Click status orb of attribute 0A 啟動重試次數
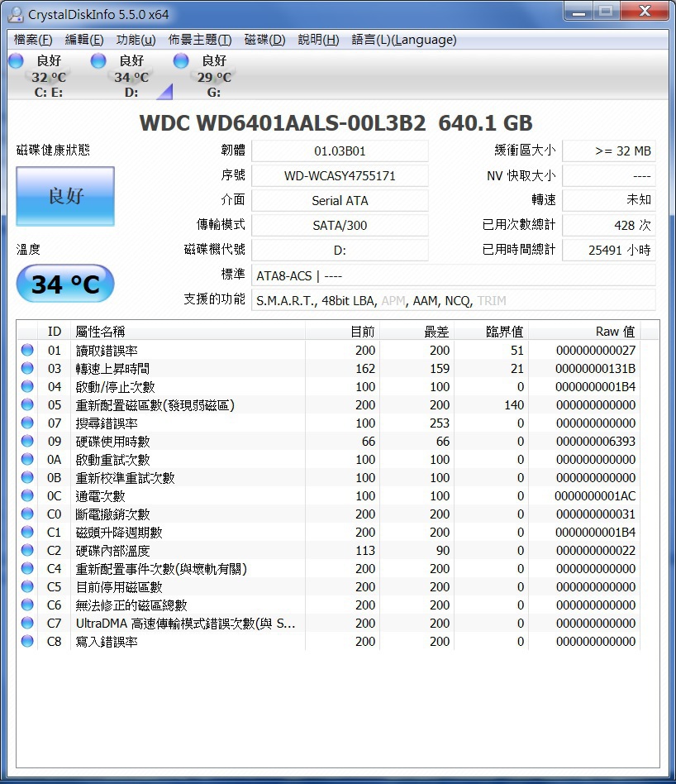 (x=27, y=459)
